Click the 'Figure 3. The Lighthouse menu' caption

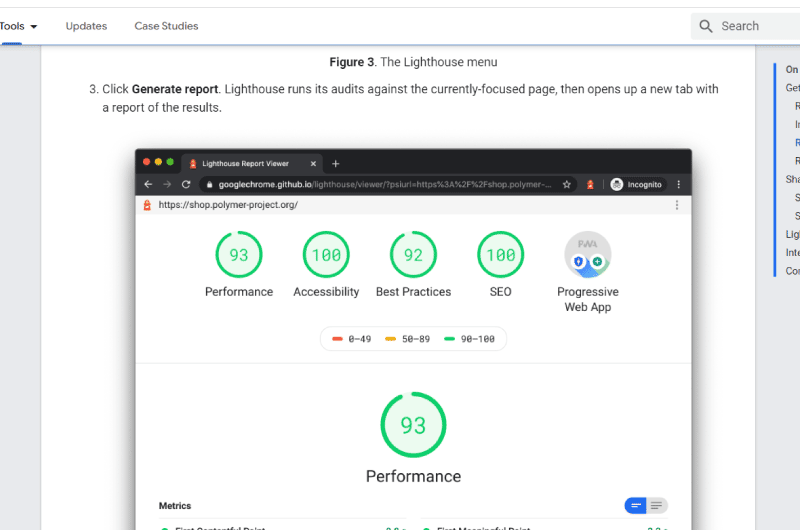(x=413, y=62)
